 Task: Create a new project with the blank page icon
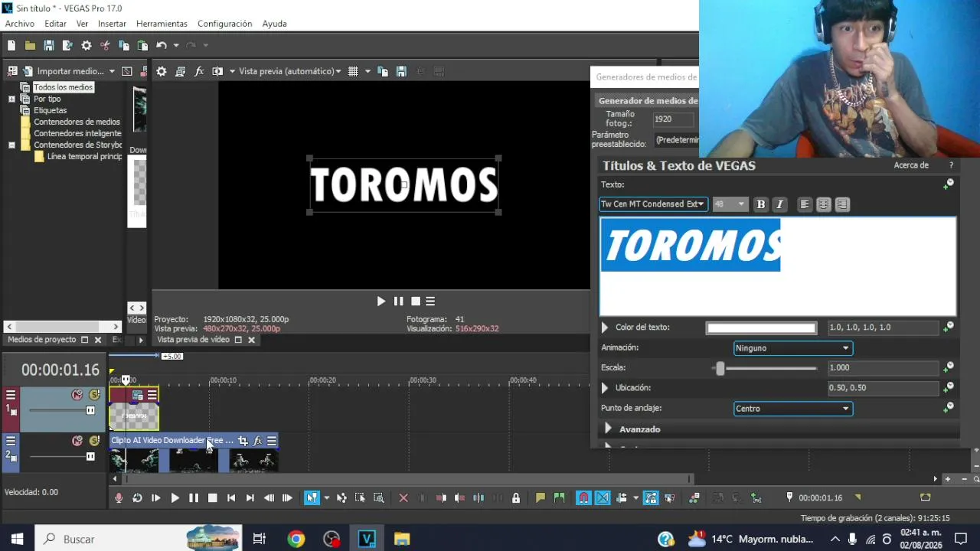(x=11, y=46)
